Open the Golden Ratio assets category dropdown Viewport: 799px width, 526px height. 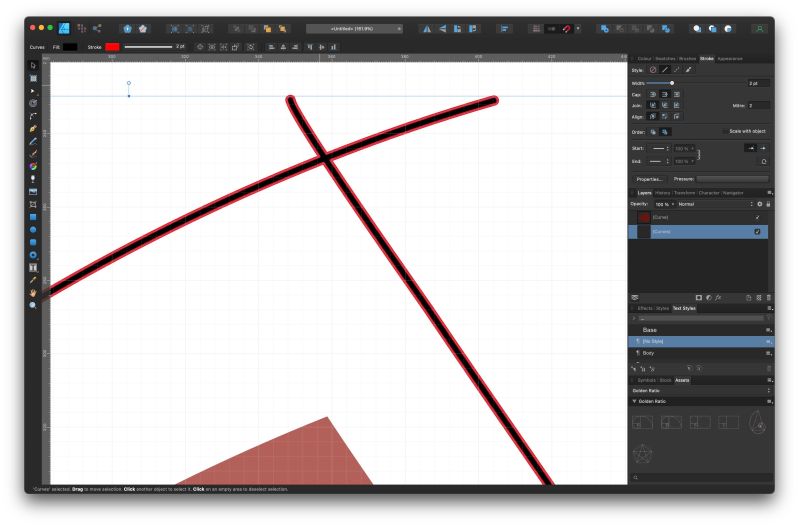click(701, 391)
